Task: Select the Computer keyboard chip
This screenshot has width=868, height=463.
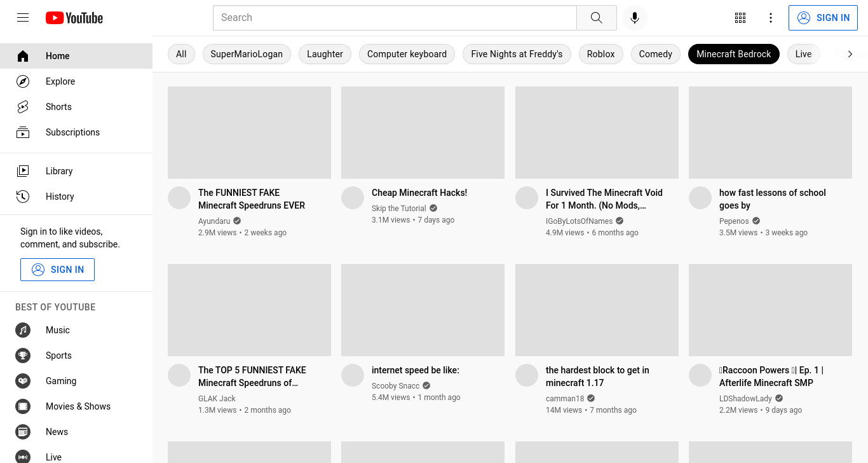Action: (x=407, y=54)
